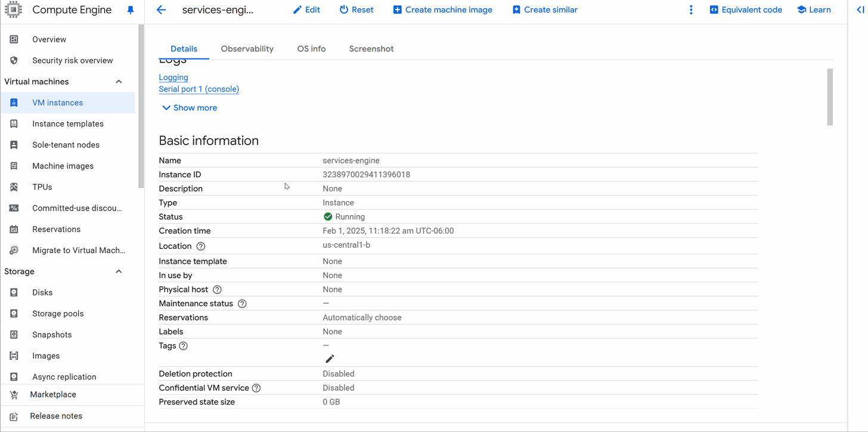Open Sole-tenant nodes
868x432 pixels.
coord(66,145)
